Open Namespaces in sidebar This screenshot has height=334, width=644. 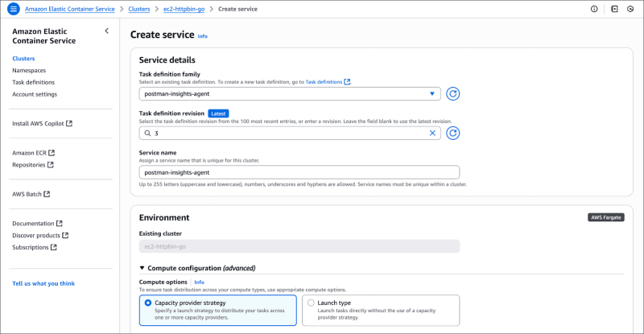[x=29, y=70]
